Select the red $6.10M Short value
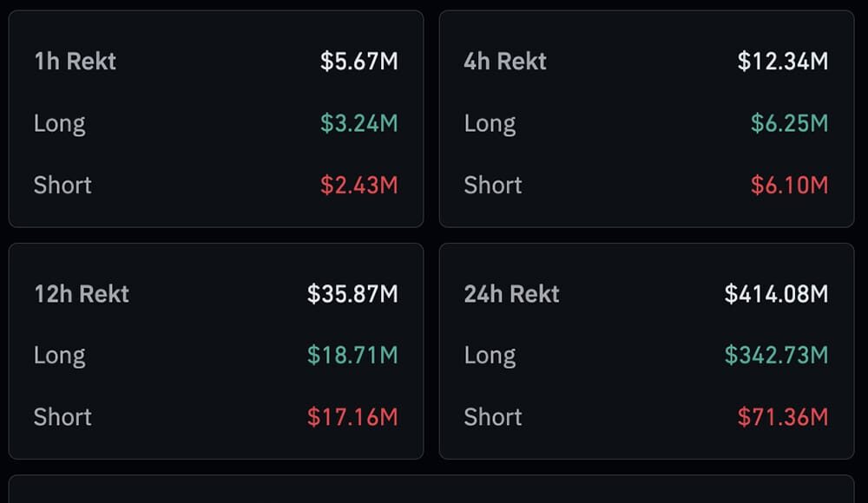Screen dimensions: 868x503 coord(792,185)
